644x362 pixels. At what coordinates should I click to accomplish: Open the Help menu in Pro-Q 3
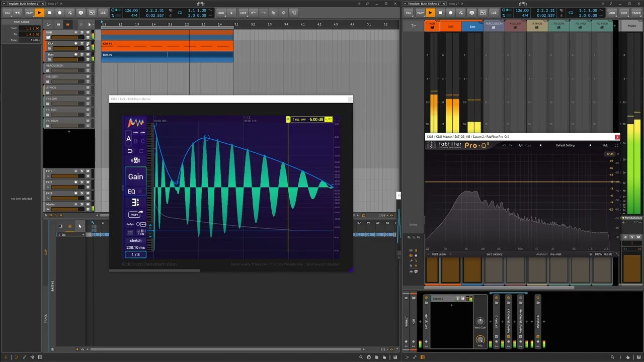tap(605, 145)
